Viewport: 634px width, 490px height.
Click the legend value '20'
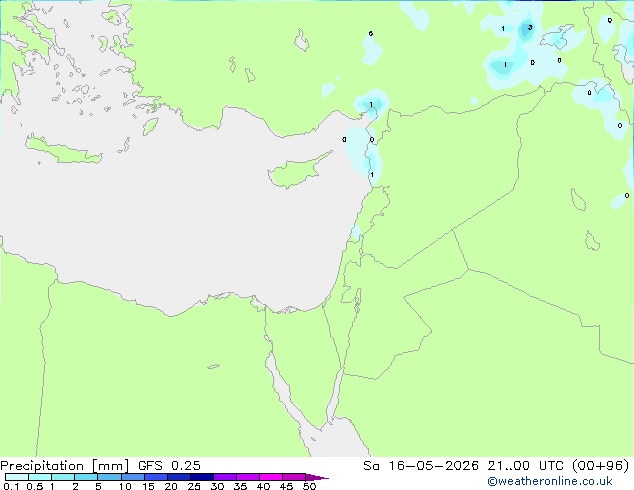pyautogui.click(x=171, y=486)
